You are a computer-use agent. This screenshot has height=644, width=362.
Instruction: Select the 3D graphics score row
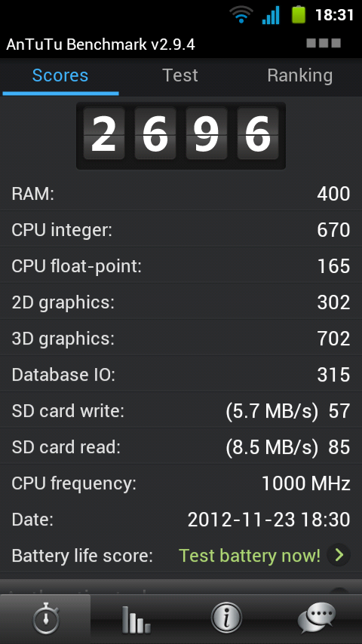[181, 339]
